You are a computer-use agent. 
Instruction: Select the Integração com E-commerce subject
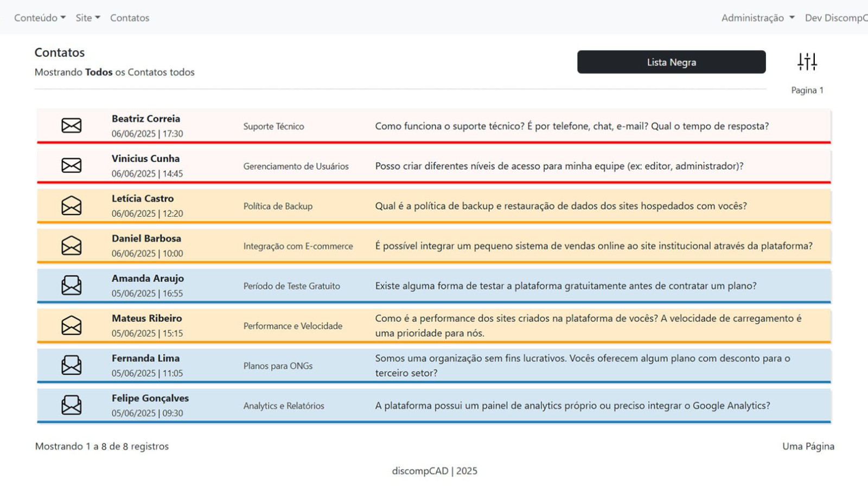[x=298, y=246]
